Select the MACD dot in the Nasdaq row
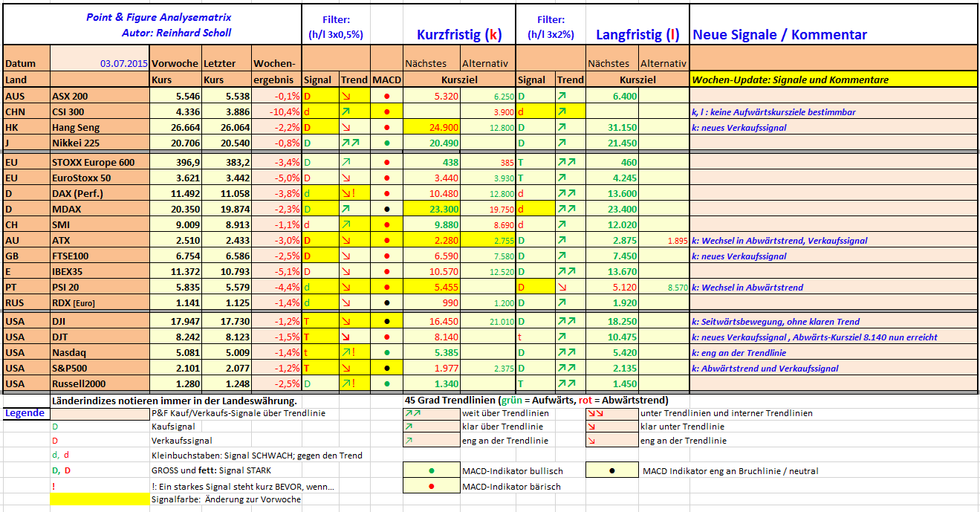 point(387,353)
